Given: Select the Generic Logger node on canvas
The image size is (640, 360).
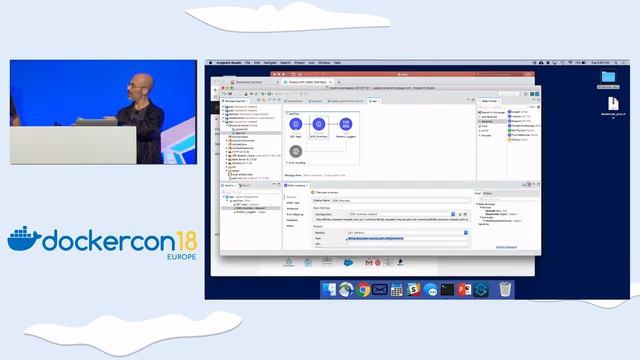Looking at the screenshot, I should tap(346, 124).
